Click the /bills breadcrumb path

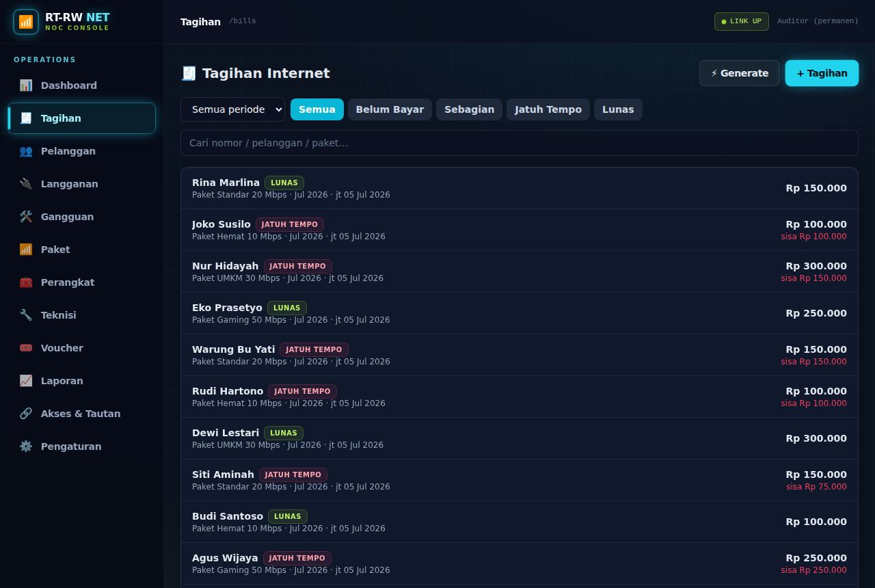pyautogui.click(x=243, y=21)
